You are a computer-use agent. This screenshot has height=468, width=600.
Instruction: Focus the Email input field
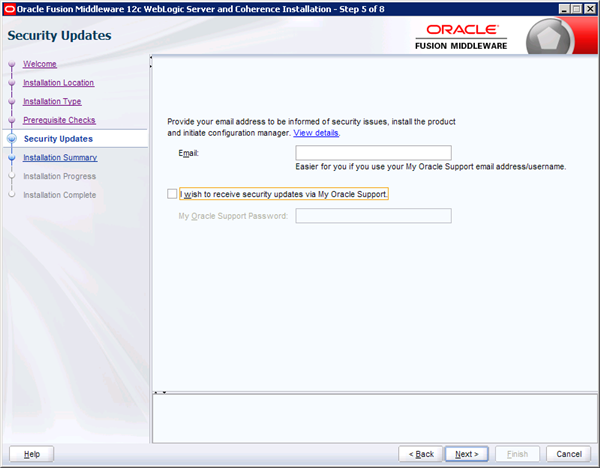pos(373,153)
